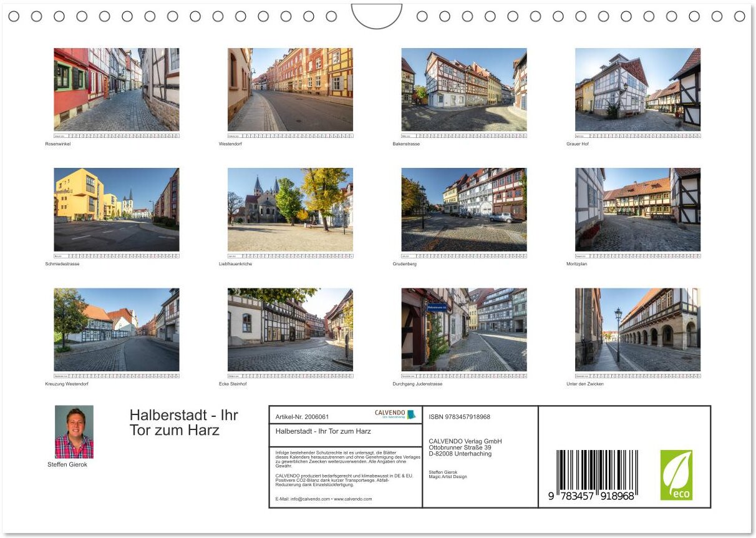Click the caption 'Unter den Zwicken'

pyautogui.click(x=585, y=384)
